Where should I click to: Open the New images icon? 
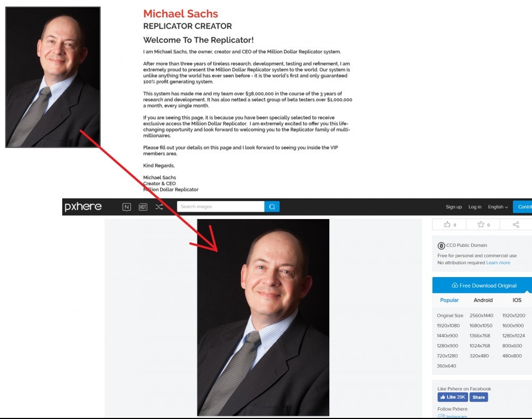[127, 207]
